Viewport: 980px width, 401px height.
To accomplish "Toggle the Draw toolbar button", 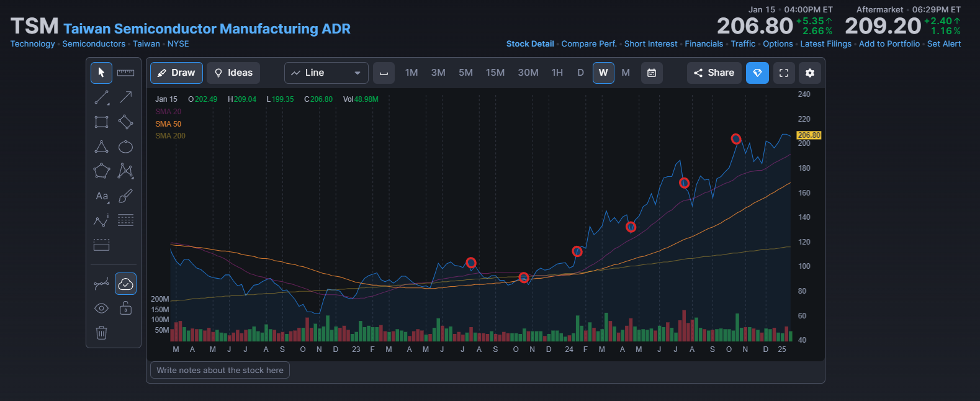I will click(x=176, y=73).
